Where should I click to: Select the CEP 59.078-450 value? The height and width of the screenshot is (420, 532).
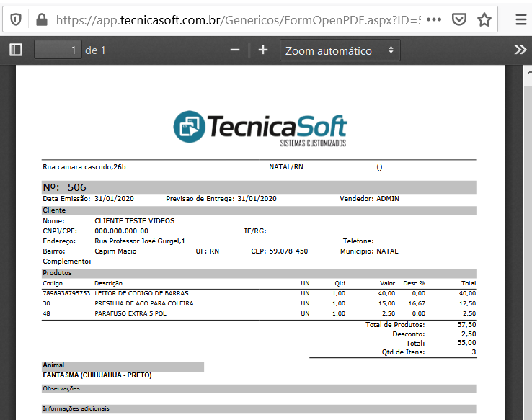click(x=288, y=251)
